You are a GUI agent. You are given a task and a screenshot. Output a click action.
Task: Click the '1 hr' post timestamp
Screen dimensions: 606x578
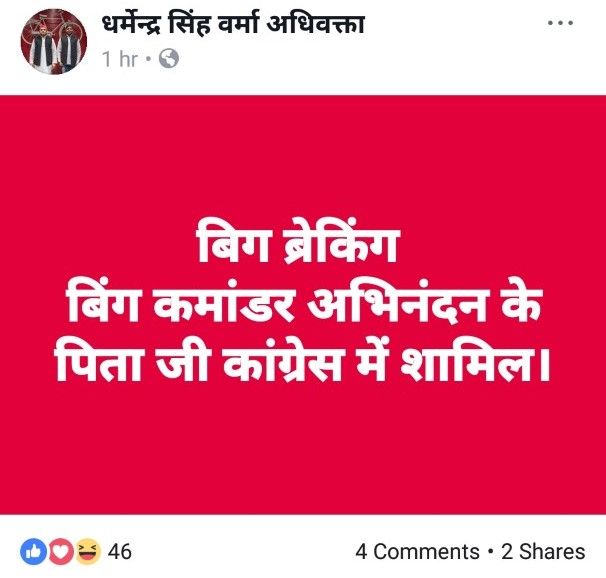[x=120, y=59]
